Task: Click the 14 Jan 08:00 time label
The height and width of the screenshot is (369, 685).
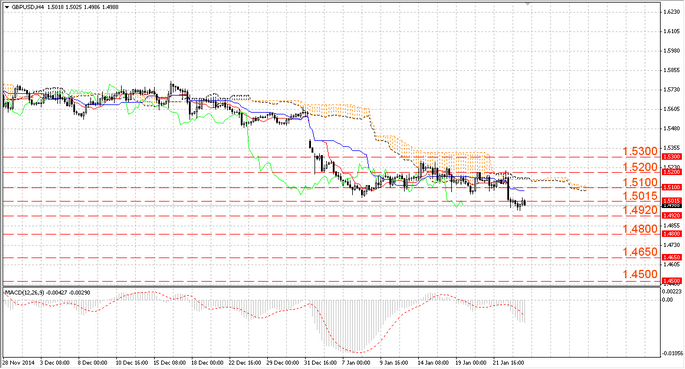Action: click(x=433, y=363)
